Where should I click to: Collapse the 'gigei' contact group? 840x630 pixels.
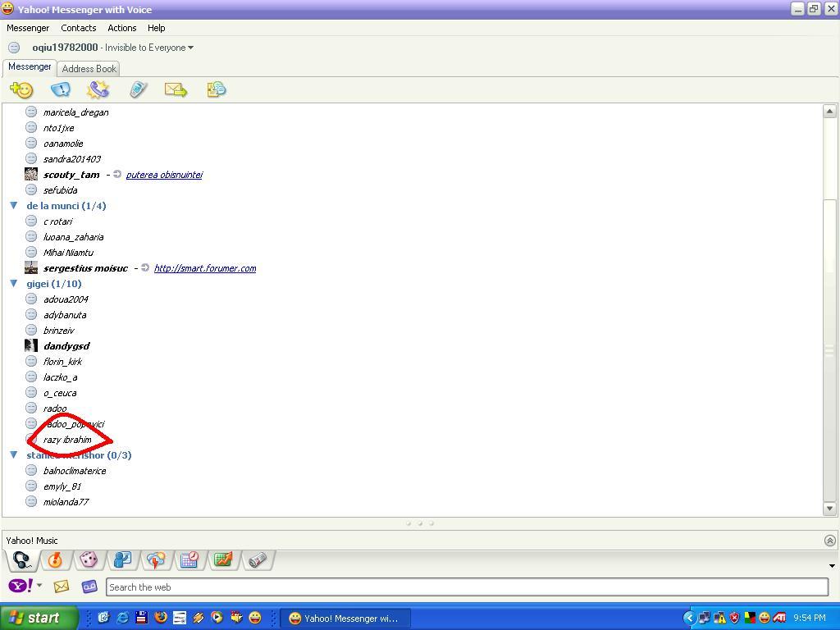(x=14, y=283)
